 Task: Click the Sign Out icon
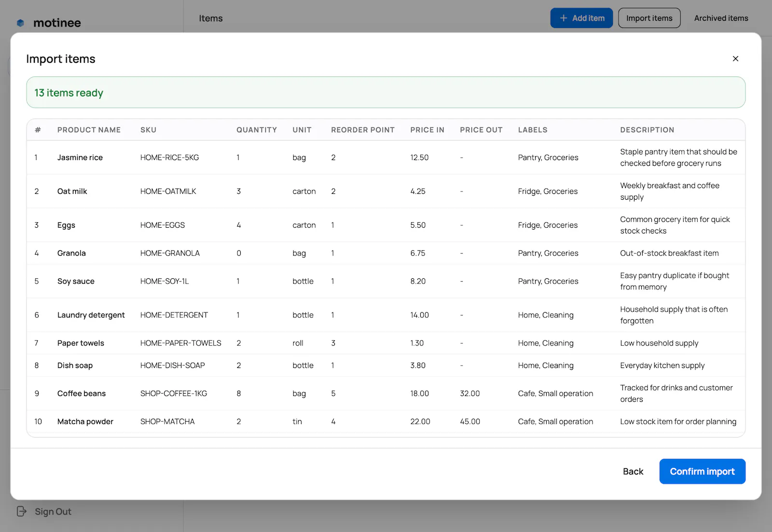(22, 511)
